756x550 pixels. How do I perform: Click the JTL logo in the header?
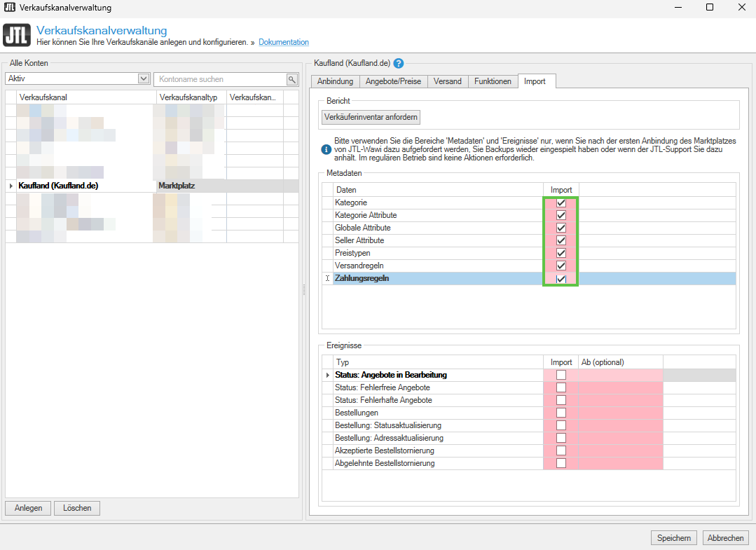[x=17, y=36]
